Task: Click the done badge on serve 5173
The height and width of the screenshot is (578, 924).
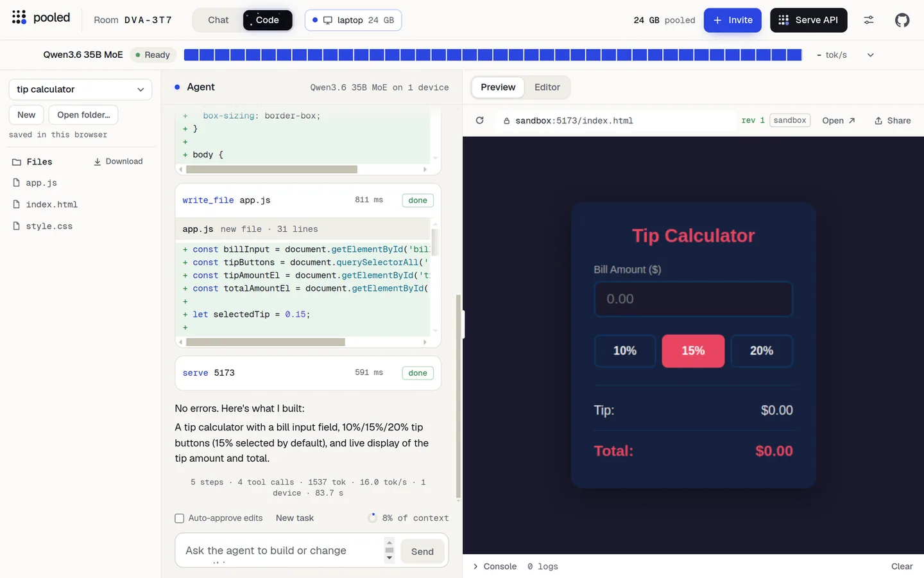Action: (x=418, y=373)
